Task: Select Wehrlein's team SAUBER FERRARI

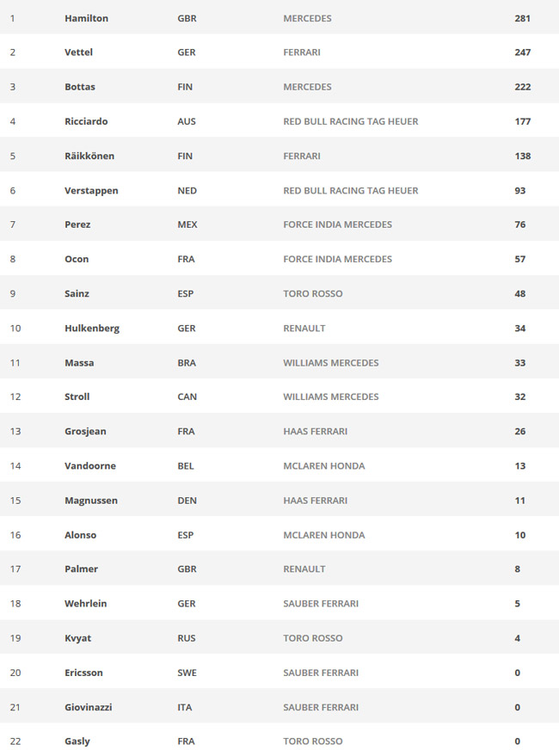Action: pyautogui.click(x=321, y=604)
